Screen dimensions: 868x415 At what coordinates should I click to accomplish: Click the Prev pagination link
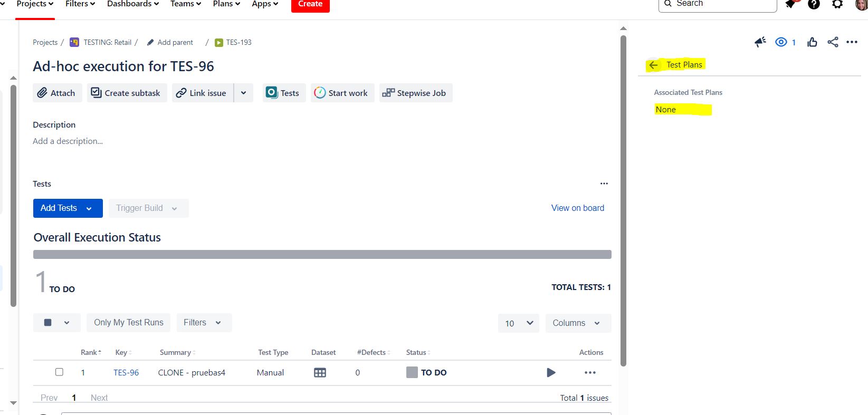click(49, 398)
